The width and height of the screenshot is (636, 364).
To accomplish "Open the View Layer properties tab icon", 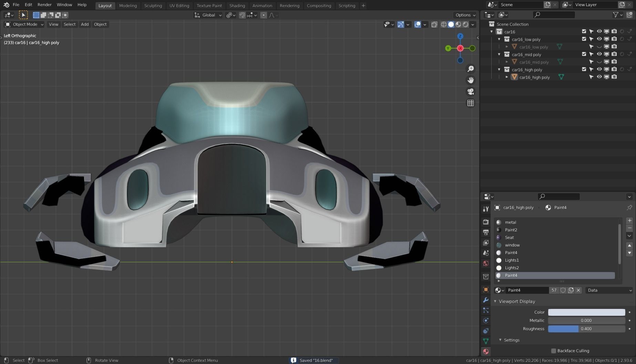I will tap(486, 243).
